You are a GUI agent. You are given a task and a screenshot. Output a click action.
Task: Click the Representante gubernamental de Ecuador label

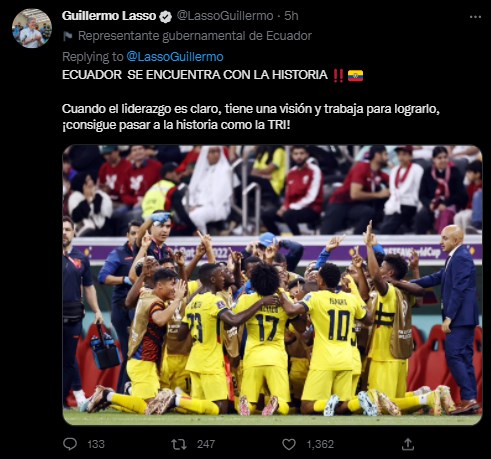tap(195, 36)
